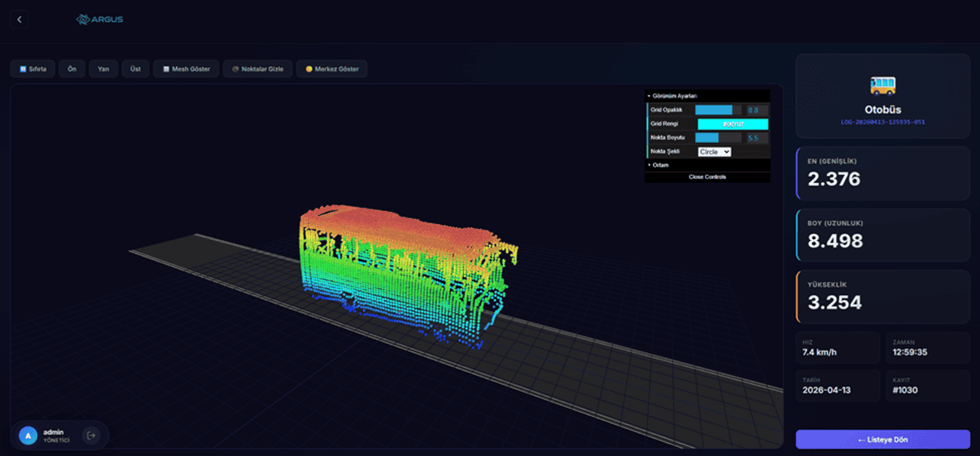Screen dimensions: 980x456
Task: Open the ARGUS logo home
Action: click(99, 20)
